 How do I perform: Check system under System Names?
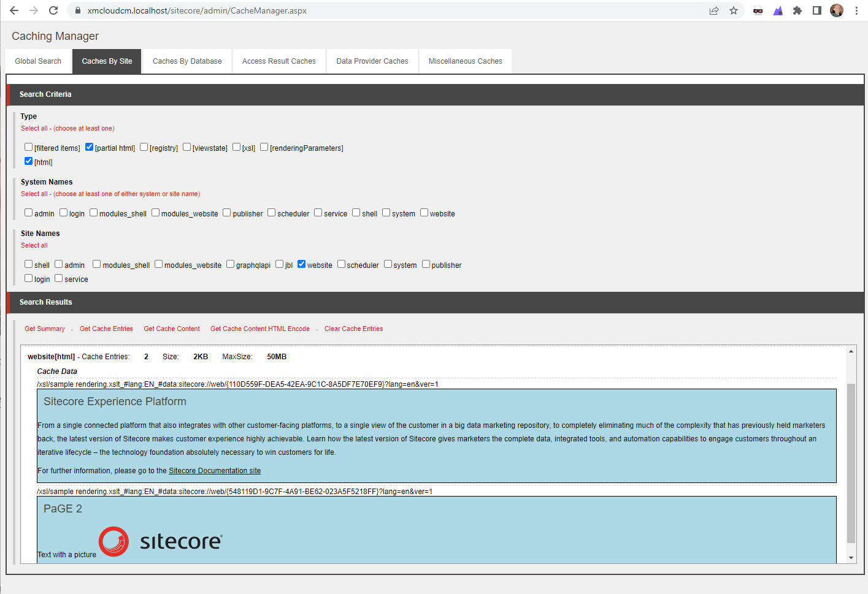tap(386, 213)
